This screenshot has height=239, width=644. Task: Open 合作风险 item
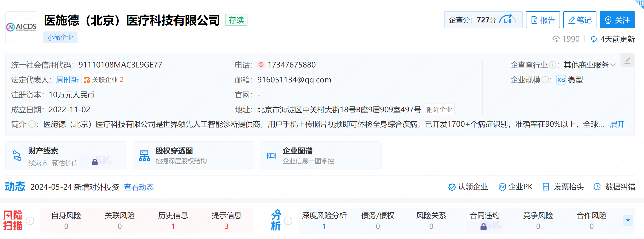pyautogui.click(x=592, y=221)
